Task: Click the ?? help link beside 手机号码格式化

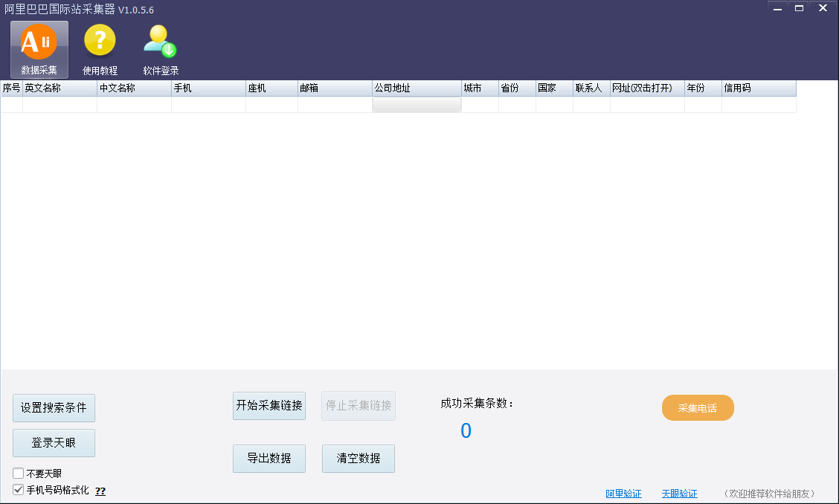Action: [100, 491]
